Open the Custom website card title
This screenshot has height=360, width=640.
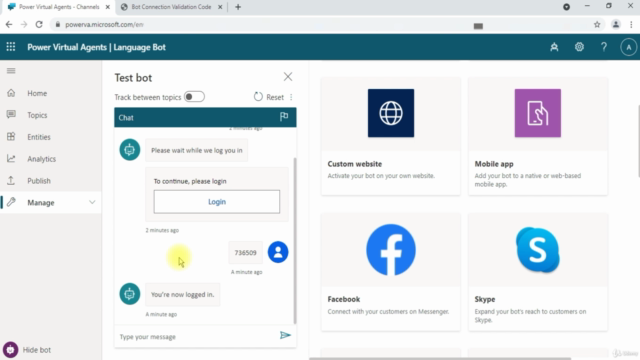point(355,164)
